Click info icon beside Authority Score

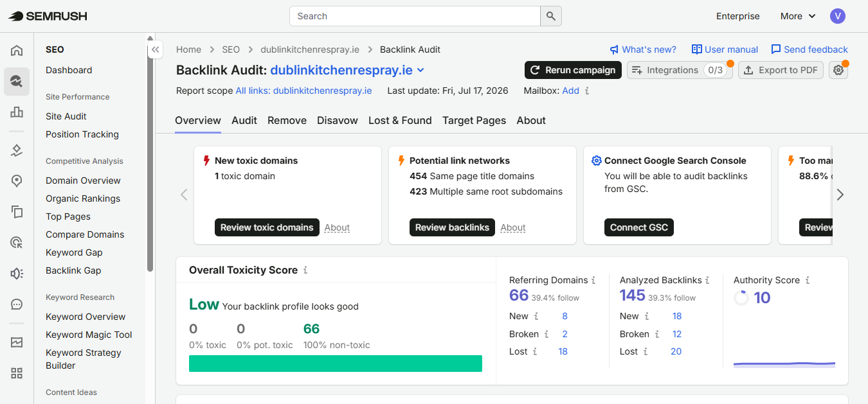[x=808, y=280]
